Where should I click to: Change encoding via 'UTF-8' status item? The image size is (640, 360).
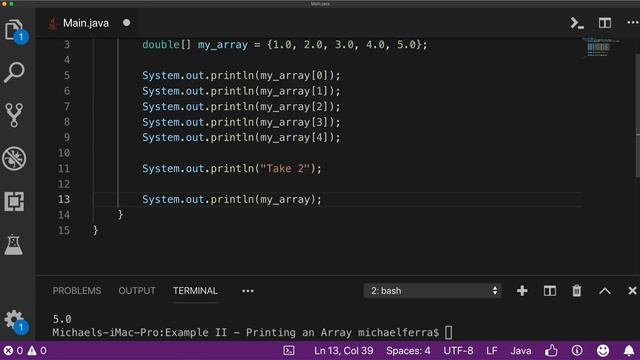pos(458,351)
